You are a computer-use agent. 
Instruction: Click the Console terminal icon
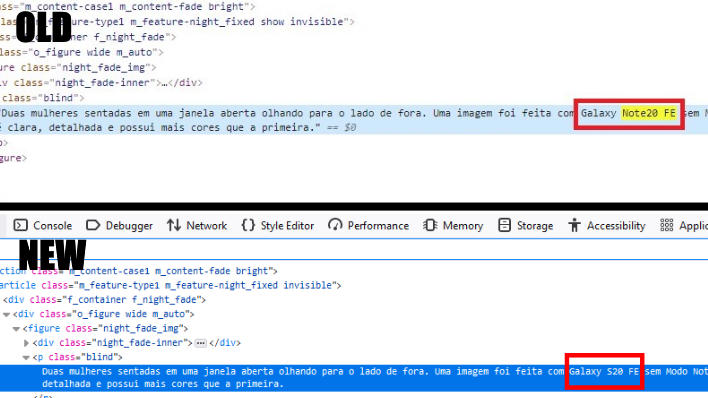20,225
